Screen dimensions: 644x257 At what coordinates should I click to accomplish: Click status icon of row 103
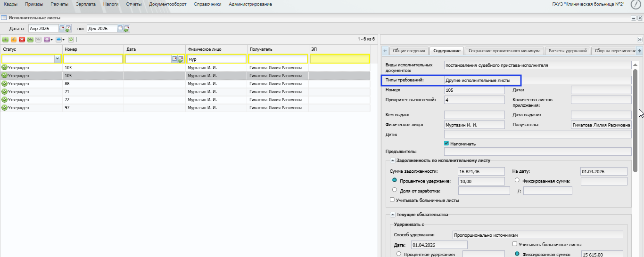4,68
